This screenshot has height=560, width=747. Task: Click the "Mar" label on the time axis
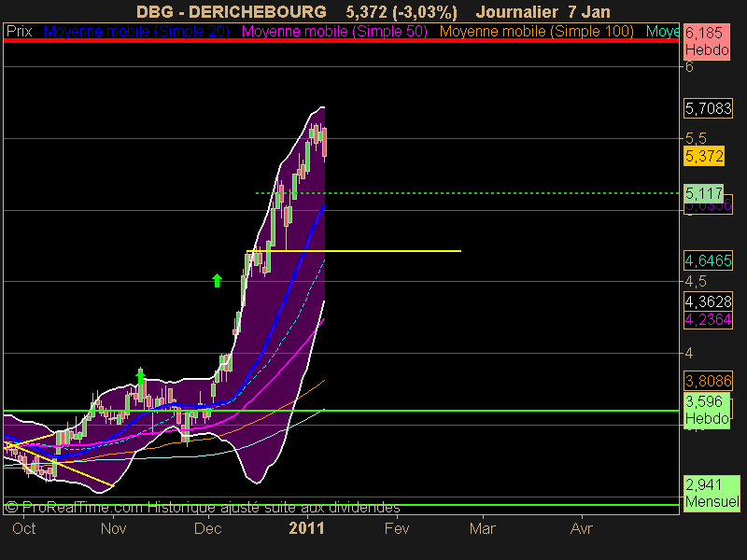click(x=483, y=528)
